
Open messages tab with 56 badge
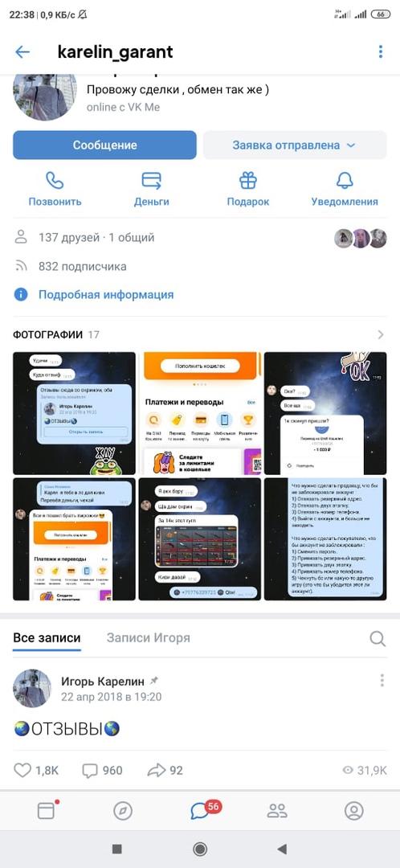point(201,811)
